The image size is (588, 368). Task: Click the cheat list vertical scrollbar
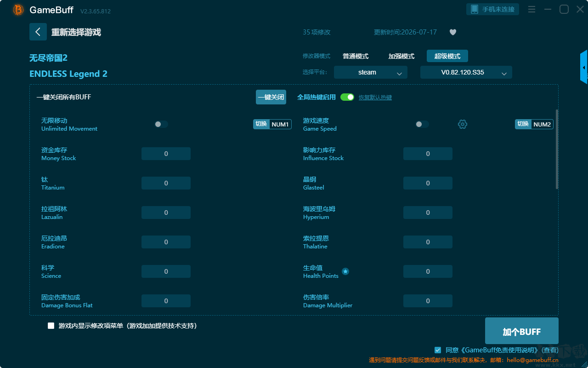[x=557, y=149]
